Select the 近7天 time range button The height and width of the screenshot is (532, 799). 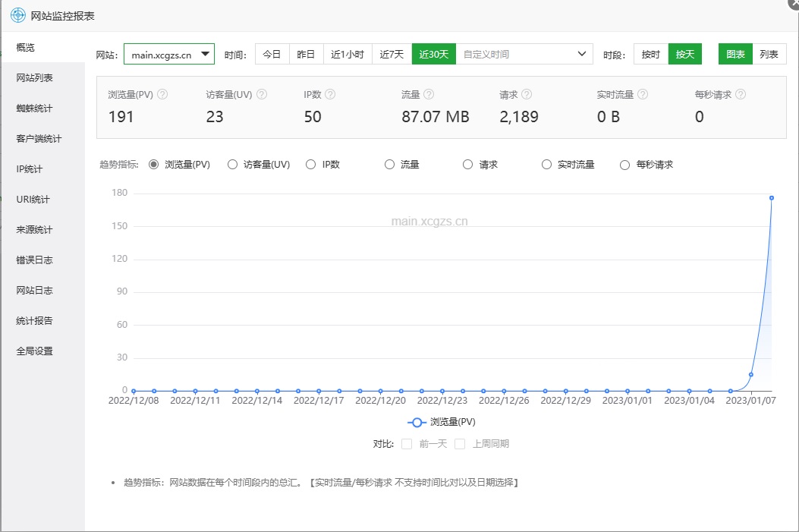(392, 54)
